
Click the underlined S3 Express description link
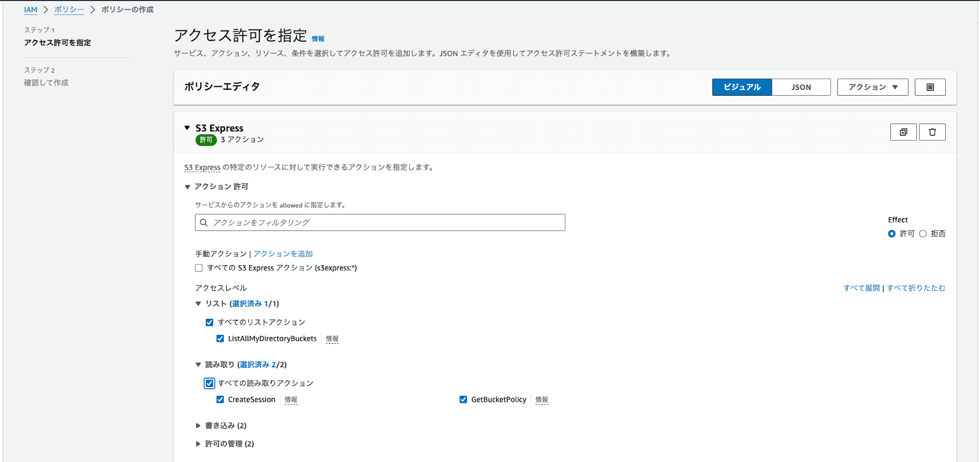[202, 167]
